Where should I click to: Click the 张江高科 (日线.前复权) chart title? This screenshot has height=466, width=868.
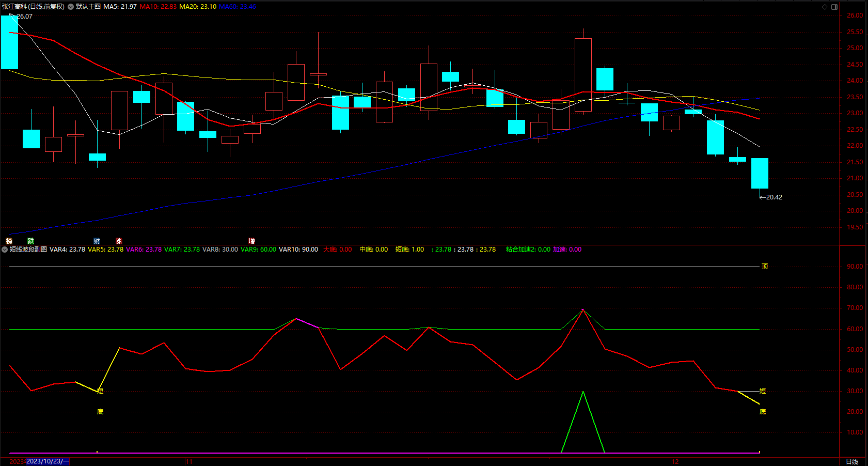(33, 7)
